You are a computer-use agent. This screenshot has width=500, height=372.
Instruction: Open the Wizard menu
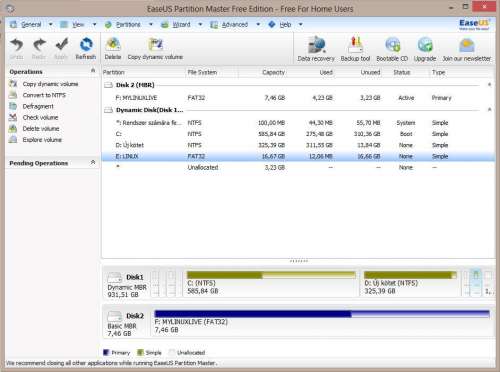click(181, 24)
